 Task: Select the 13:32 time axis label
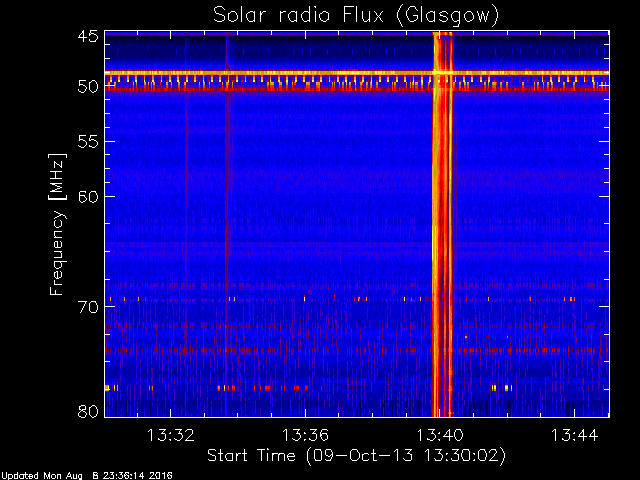tap(170, 435)
